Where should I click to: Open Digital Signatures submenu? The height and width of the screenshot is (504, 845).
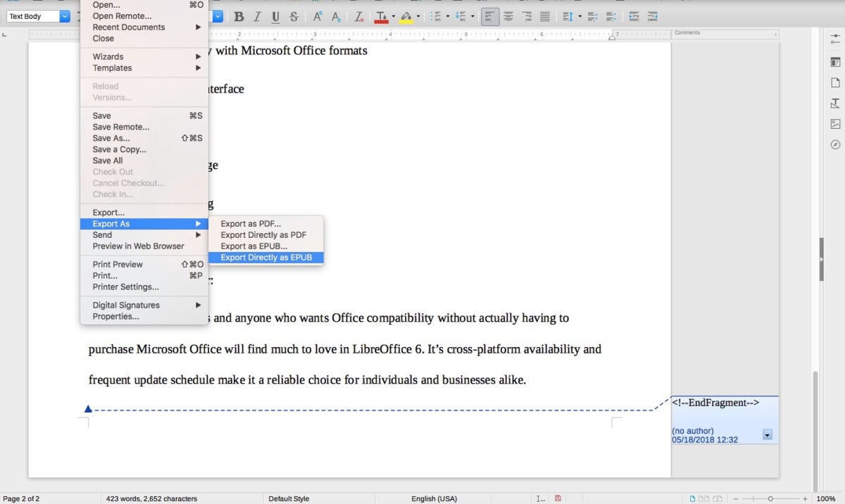point(144,305)
